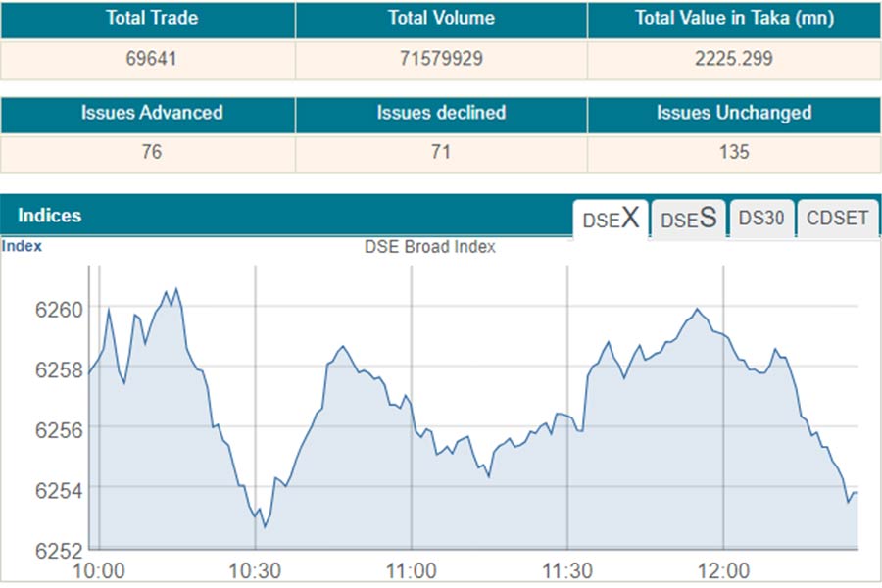882x588 pixels.
Task: Select the Total Volume header cell
Action: point(441,19)
